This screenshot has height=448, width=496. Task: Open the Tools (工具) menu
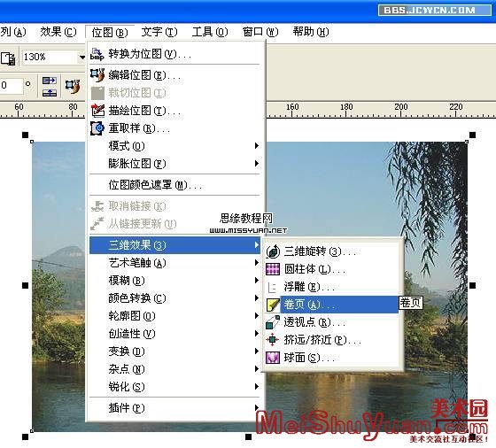coord(210,32)
